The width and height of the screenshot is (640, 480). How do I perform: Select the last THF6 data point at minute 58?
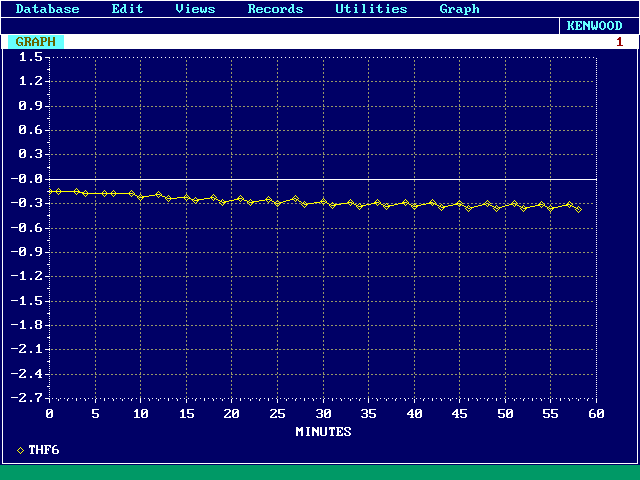click(x=578, y=209)
